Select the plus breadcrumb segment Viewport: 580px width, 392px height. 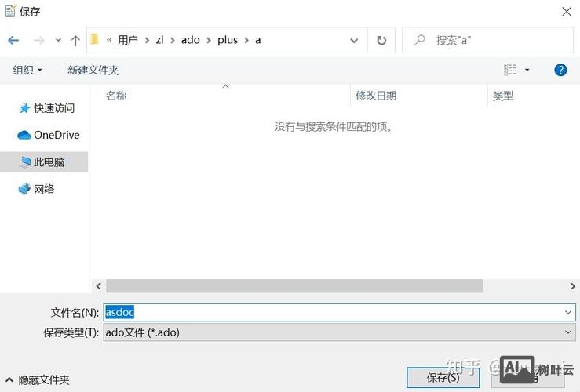pos(228,40)
